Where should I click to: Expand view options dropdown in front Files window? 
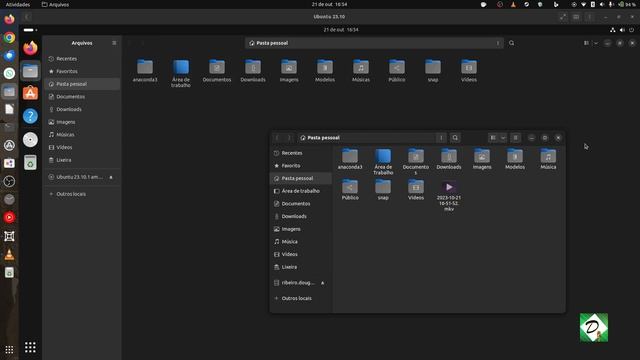point(503,138)
